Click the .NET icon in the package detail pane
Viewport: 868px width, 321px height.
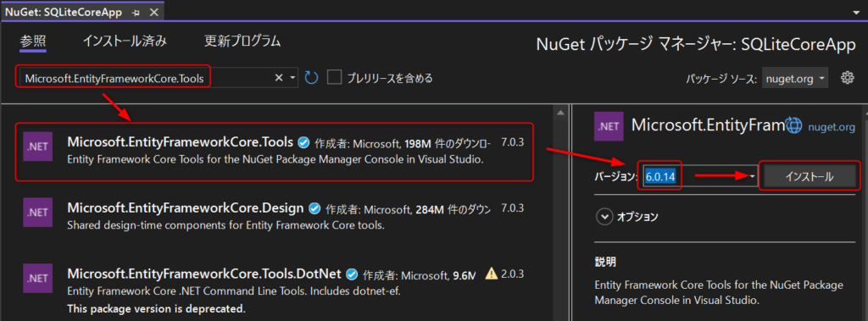pyautogui.click(x=609, y=126)
